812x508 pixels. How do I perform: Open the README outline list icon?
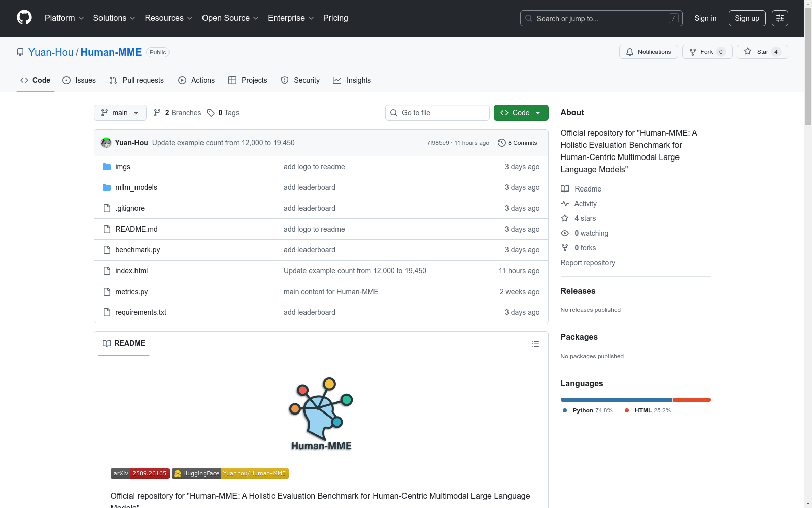click(x=535, y=344)
